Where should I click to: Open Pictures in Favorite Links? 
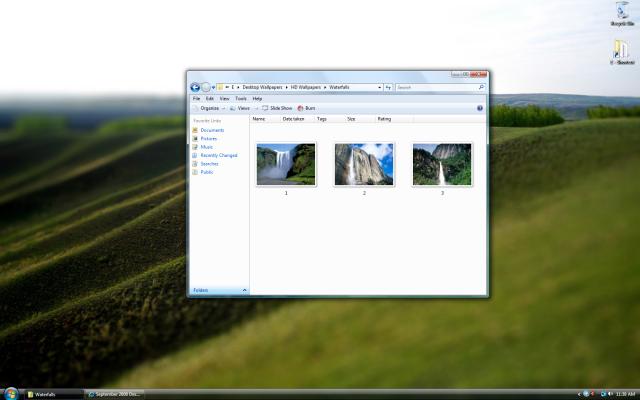pos(209,139)
